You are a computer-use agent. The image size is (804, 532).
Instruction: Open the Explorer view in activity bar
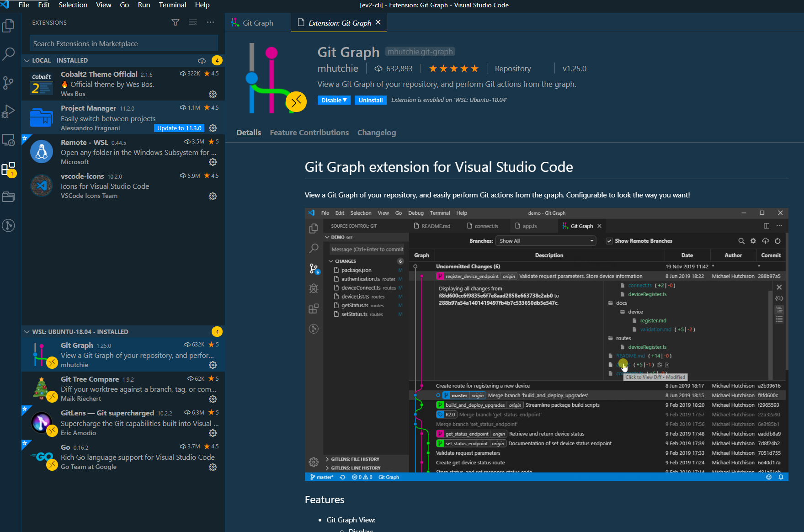pyautogui.click(x=9, y=26)
